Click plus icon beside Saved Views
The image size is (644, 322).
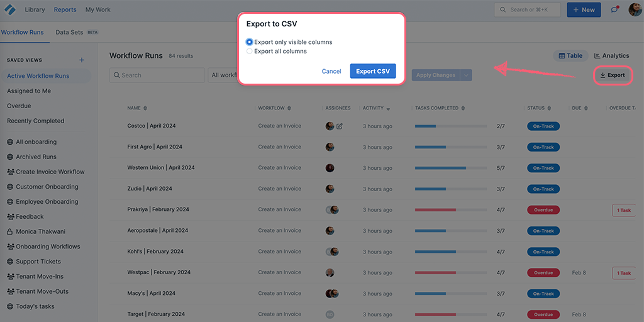81,60
